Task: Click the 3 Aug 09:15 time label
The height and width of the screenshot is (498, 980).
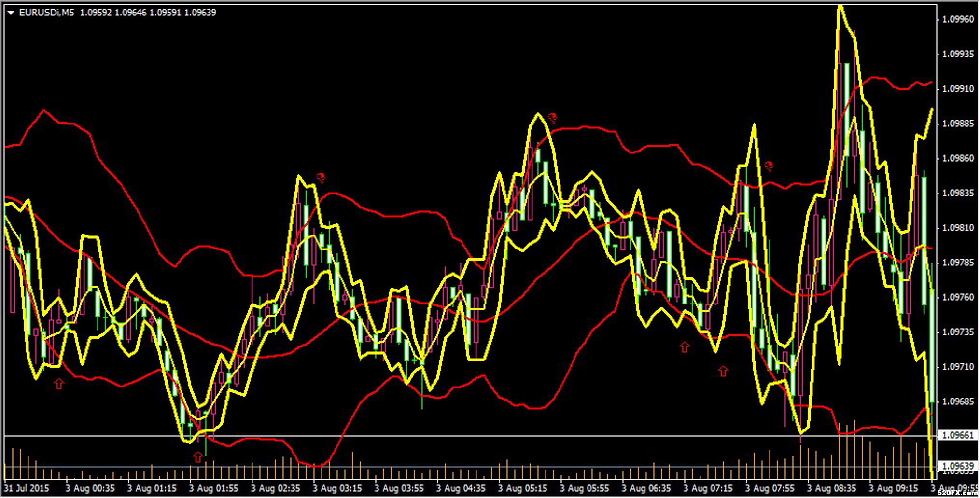Action: (894, 488)
